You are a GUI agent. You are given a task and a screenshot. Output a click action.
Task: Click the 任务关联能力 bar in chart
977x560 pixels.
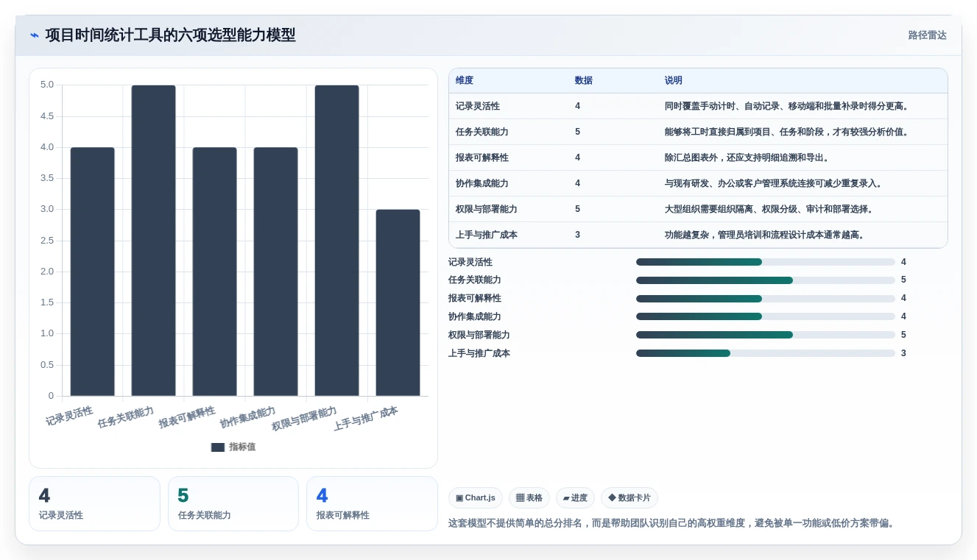(154, 241)
